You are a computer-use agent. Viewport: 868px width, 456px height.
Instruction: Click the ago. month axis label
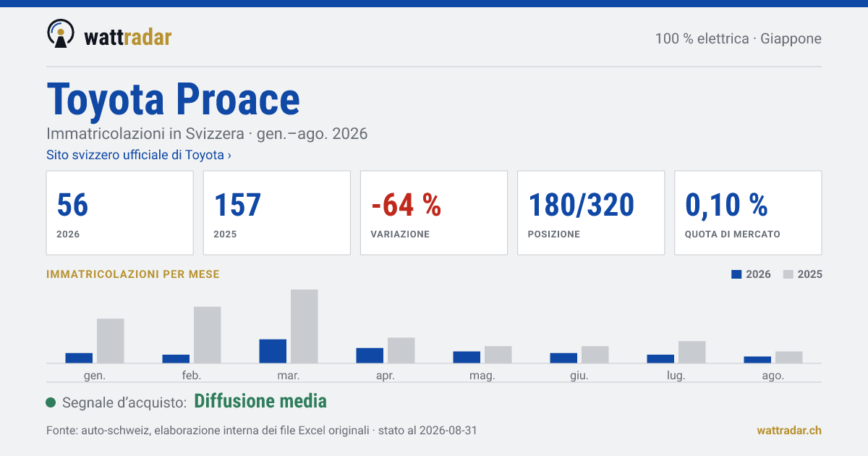click(x=772, y=376)
